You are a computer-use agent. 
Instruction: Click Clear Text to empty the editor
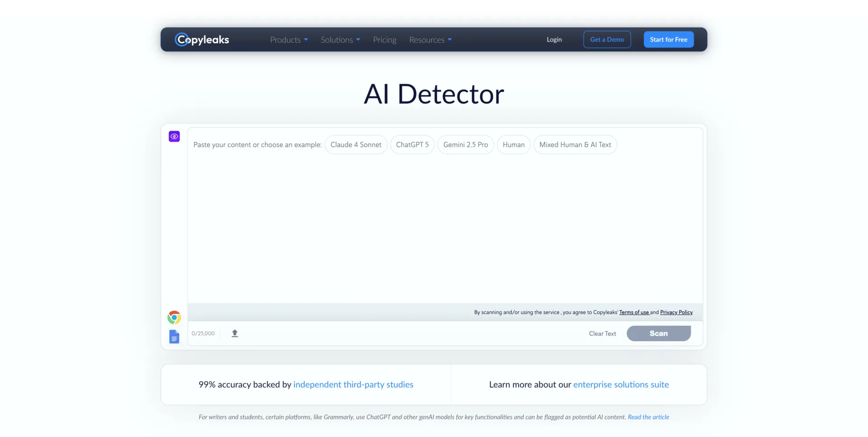(602, 333)
